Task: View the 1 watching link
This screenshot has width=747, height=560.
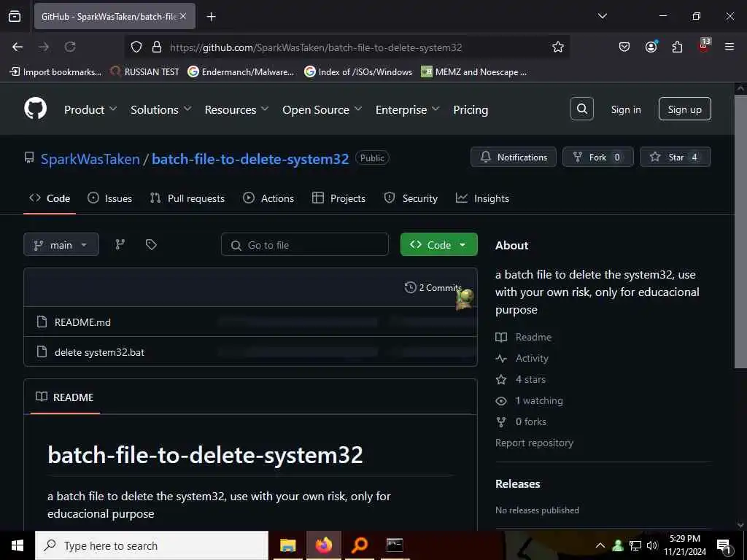Action: [539, 400]
